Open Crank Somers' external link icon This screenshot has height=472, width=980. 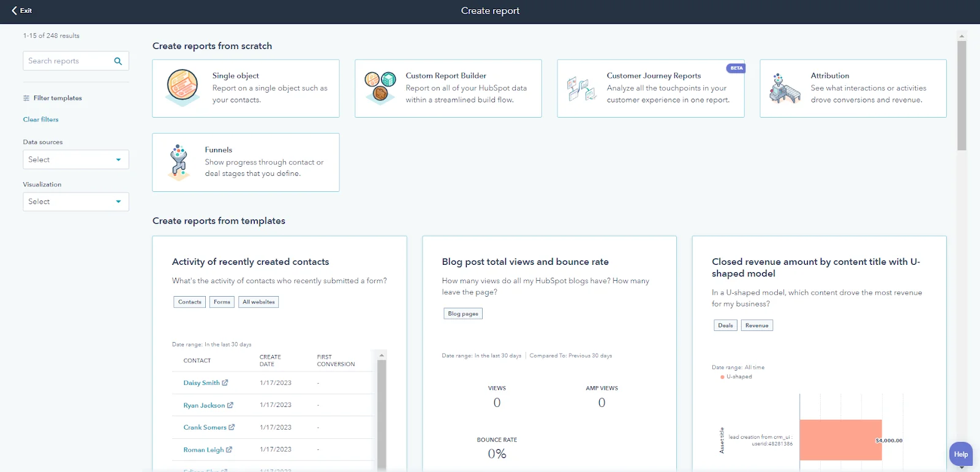[232, 427]
